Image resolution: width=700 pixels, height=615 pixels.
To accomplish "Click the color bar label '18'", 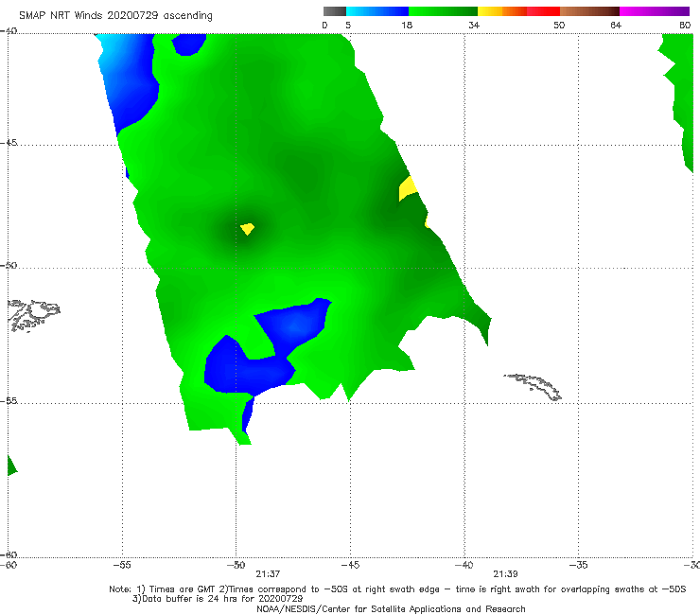I will click(407, 25).
